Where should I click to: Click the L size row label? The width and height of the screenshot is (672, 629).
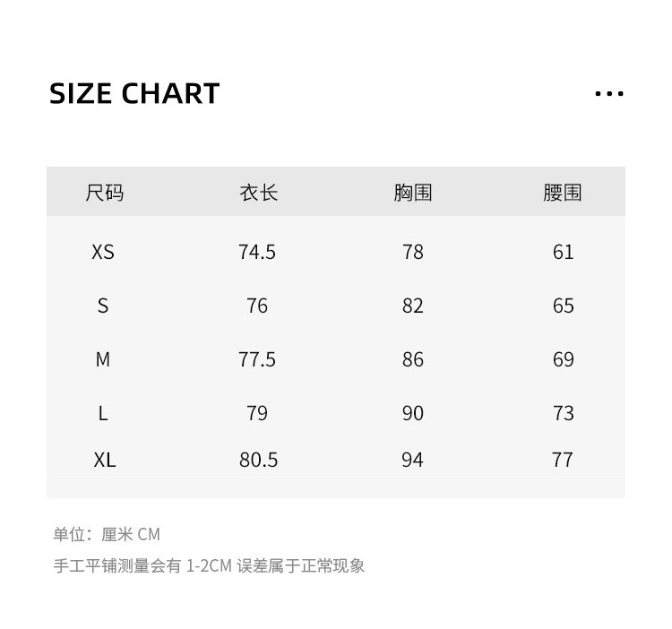(103, 413)
